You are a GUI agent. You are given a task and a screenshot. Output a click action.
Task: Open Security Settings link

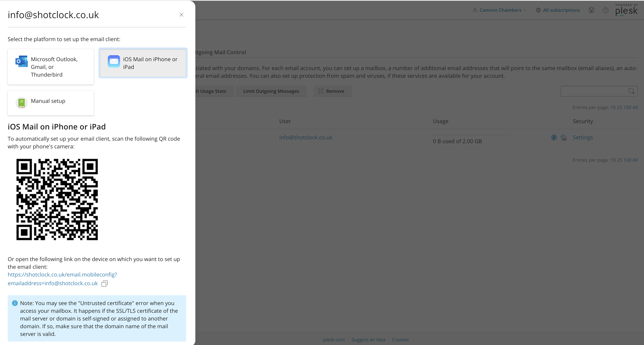(583, 137)
